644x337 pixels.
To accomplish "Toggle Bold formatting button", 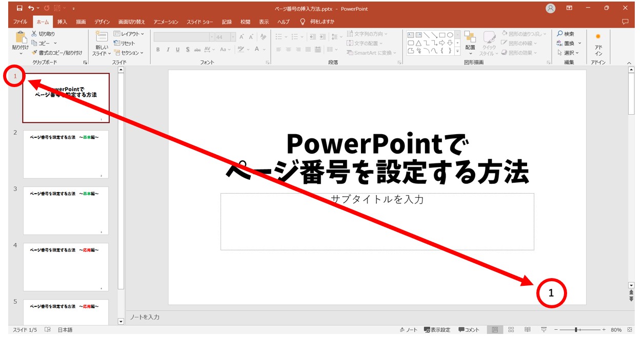I will point(158,50).
